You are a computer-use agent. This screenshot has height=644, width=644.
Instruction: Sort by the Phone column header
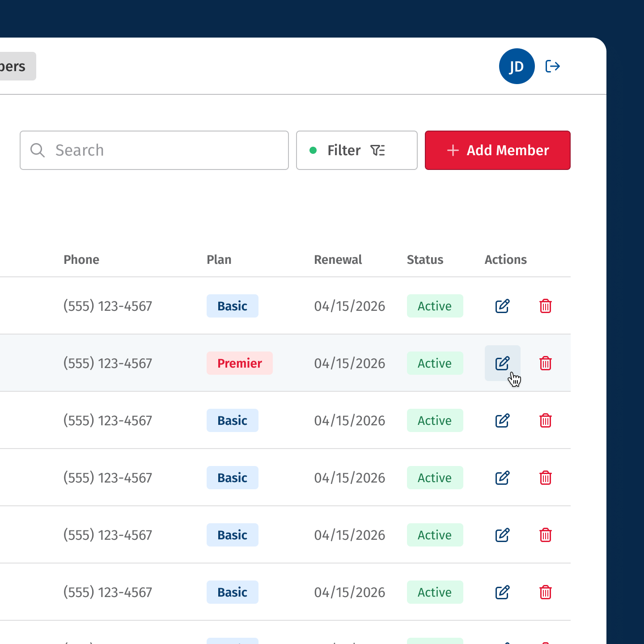click(81, 259)
